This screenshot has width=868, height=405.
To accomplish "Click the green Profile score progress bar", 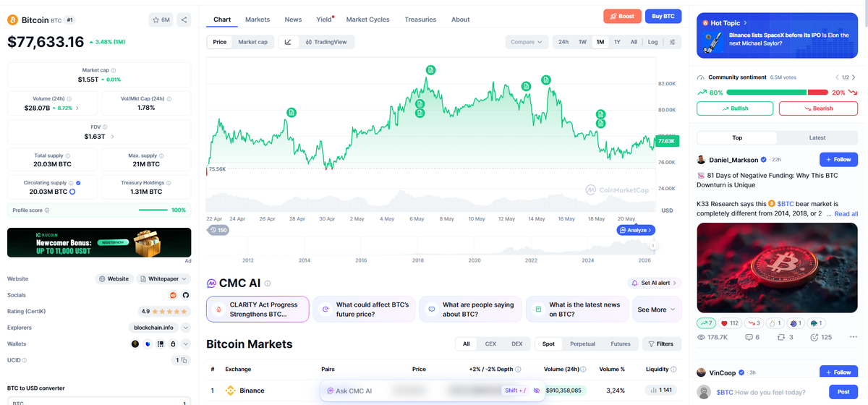I will [153, 210].
